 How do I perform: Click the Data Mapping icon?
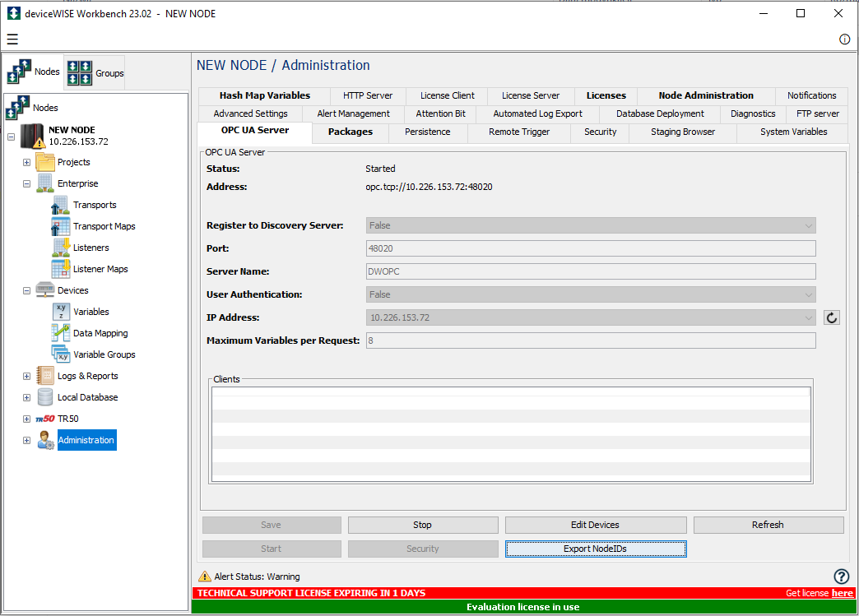coord(60,333)
